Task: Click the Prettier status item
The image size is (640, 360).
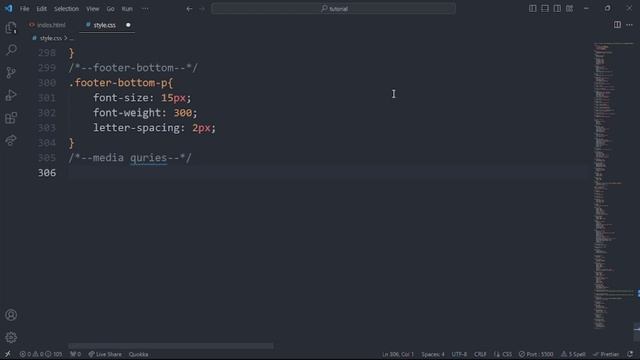Action: pyautogui.click(x=606, y=354)
